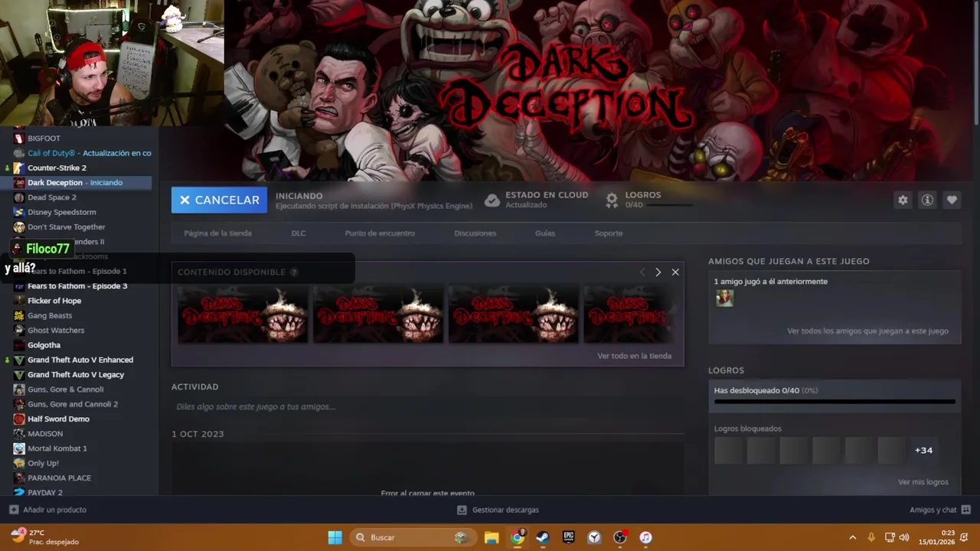
Task: Click Añadir un producto link
Action: tap(54, 510)
